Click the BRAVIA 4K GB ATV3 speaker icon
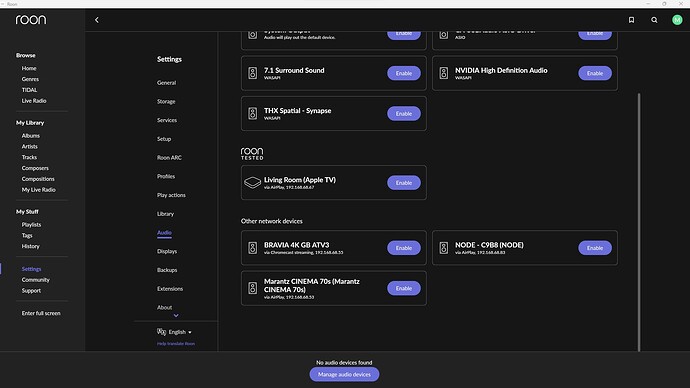 [x=253, y=248]
